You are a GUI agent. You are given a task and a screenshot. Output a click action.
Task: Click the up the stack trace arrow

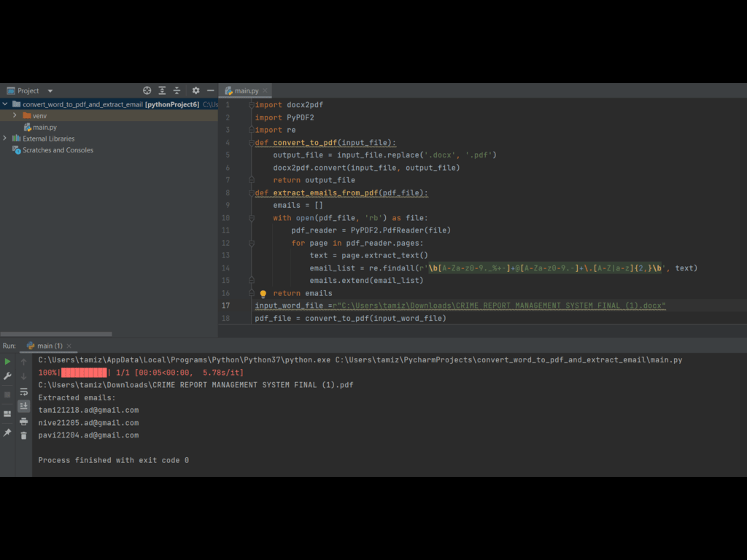tap(24, 362)
